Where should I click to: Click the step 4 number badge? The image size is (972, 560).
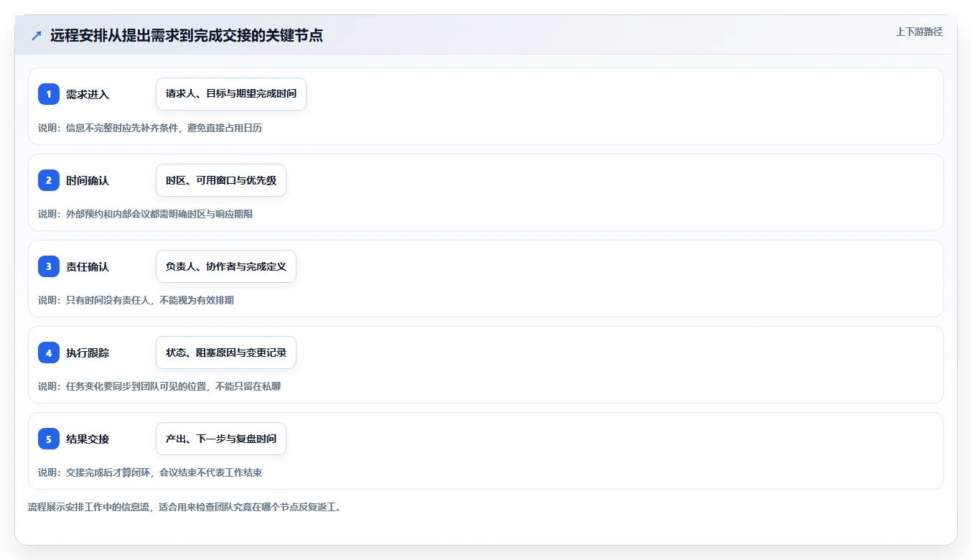[49, 353]
